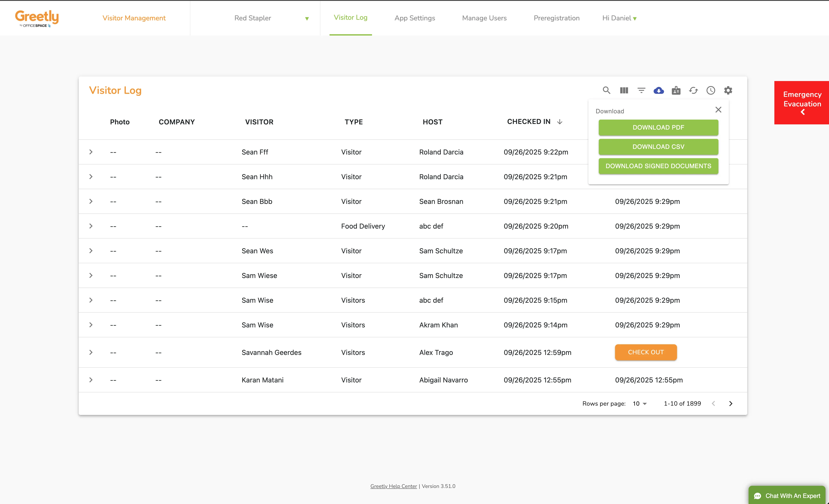Click the visitor badge icon in toolbar
The height and width of the screenshot is (504, 829).
point(676,90)
